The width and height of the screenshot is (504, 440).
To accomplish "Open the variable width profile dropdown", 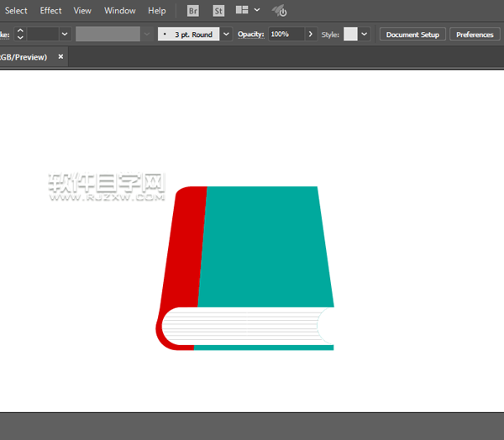I will (x=146, y=34).
